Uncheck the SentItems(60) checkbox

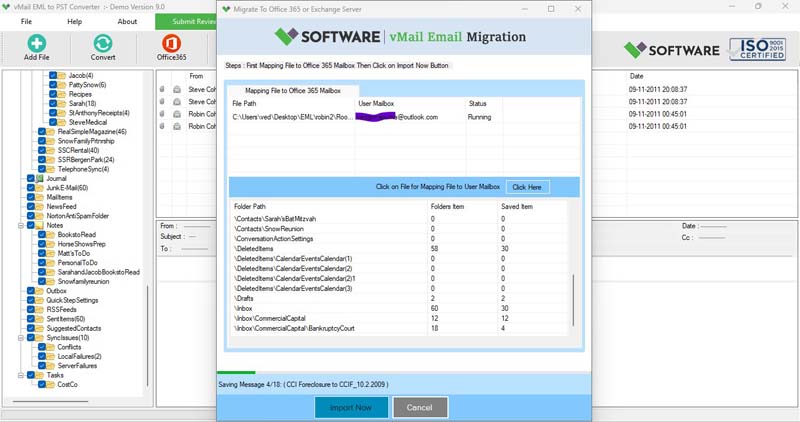(31, 319)
